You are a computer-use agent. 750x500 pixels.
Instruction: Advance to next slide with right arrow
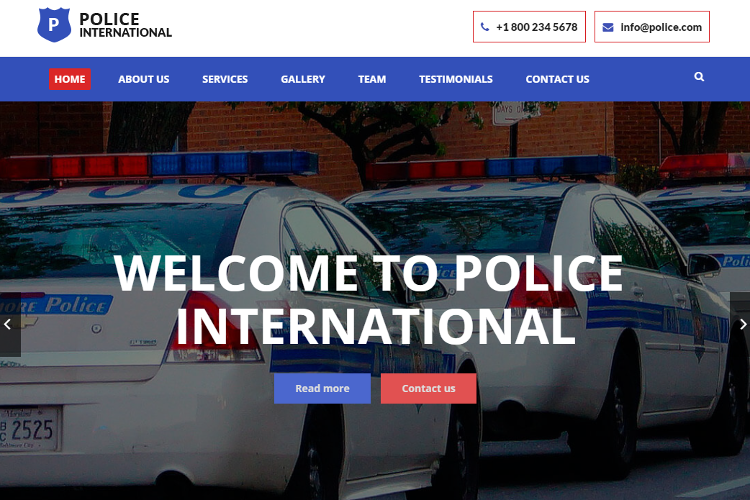point(740,324)
